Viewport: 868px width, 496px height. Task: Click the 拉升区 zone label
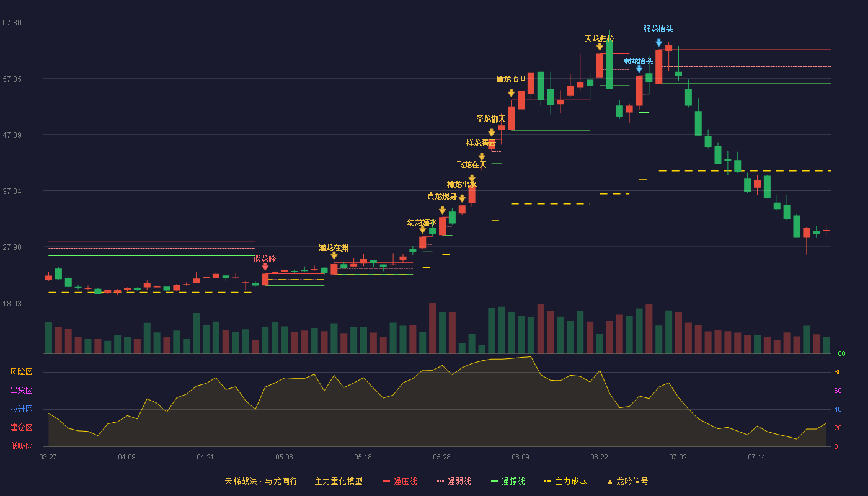click(21, 409)
